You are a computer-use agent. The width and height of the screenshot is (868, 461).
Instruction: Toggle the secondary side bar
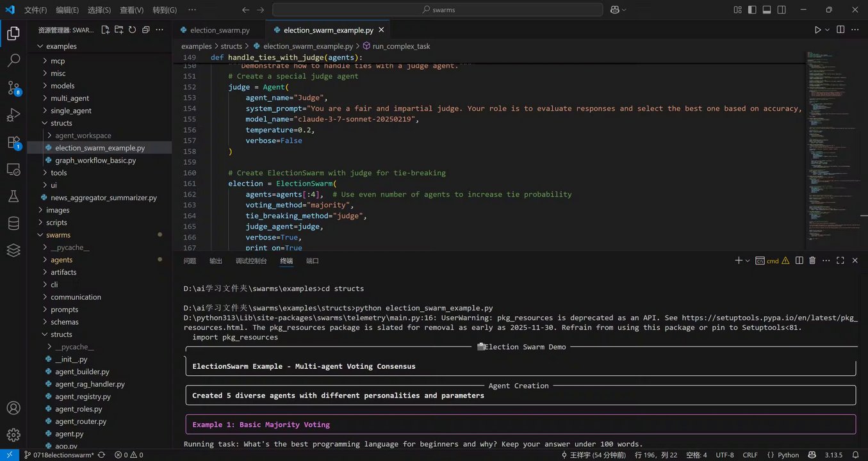(x=782, y=10)
